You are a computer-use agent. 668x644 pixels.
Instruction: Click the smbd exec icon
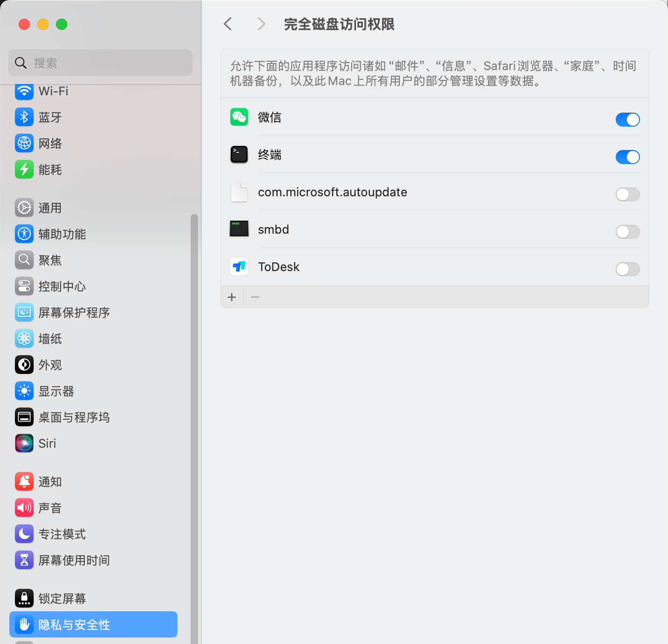click(x=239, y=229)
